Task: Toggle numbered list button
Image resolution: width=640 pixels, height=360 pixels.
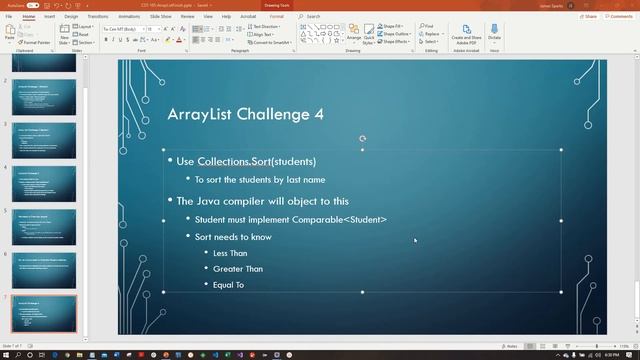Action: [207, 29]
